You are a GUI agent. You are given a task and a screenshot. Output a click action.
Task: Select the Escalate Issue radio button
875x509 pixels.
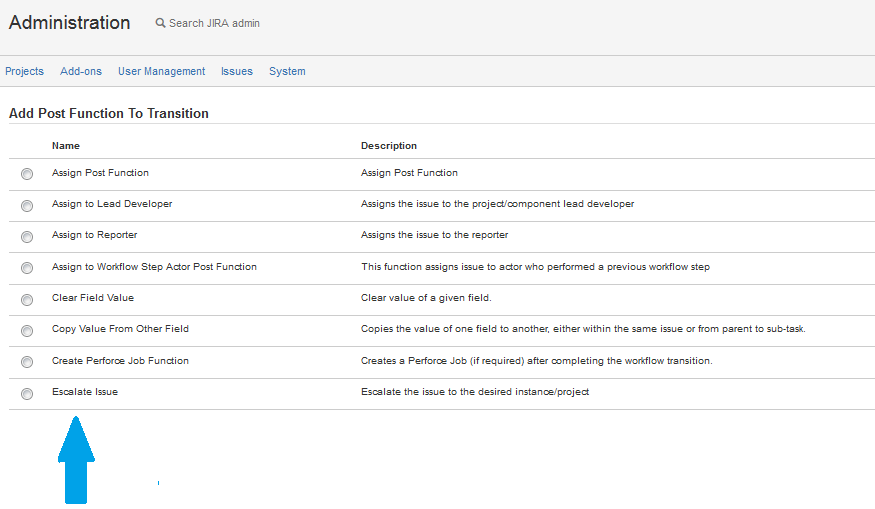(27, 393)
